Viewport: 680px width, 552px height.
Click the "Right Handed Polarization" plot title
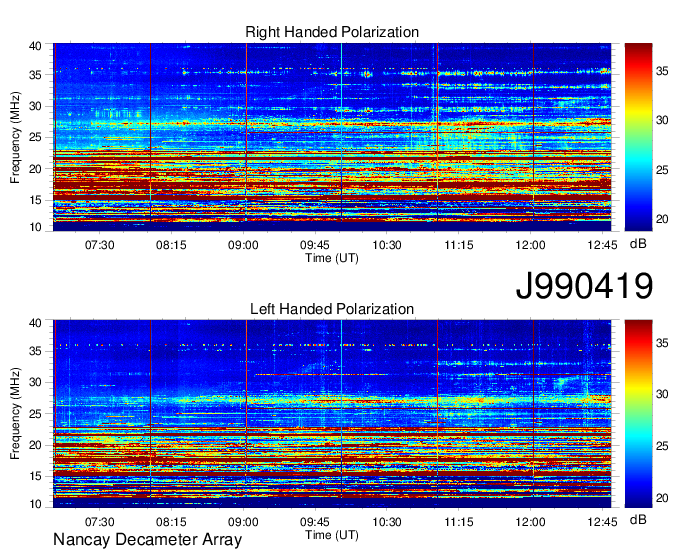pyautogui.click(x=332, y=32)
